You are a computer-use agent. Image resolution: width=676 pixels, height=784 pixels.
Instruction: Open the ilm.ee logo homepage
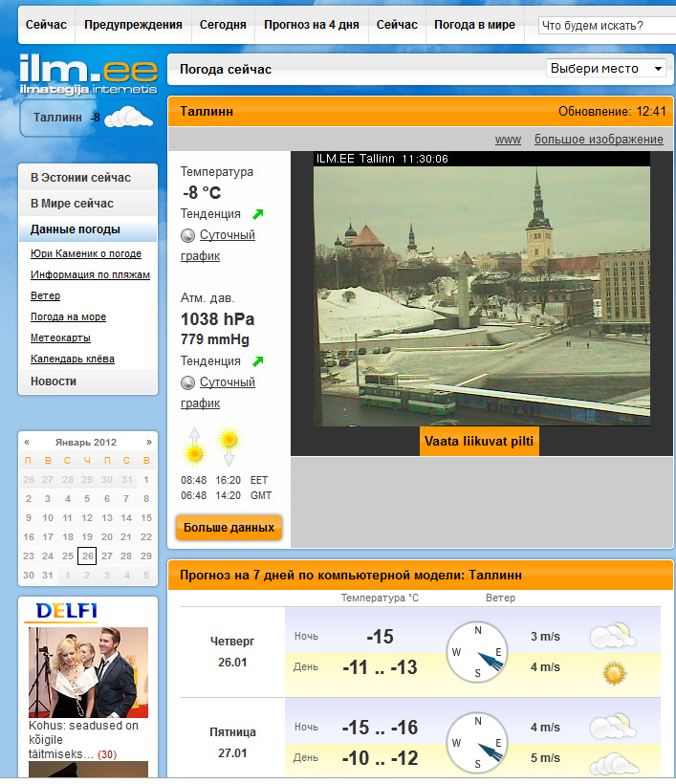(88, 74)
